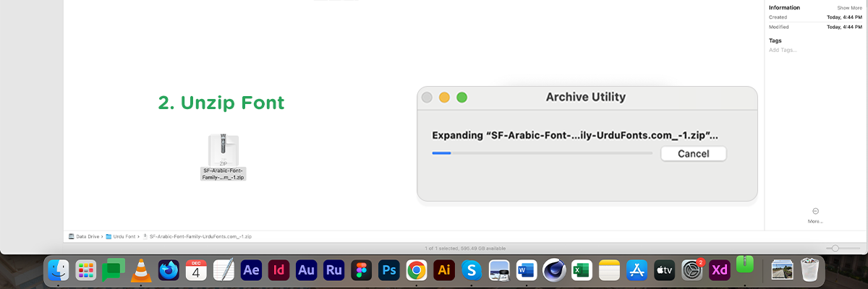Open Adobe After Effects from Dock
The height and width of the screenshot is (289, 868).
(x=251, y=270)
